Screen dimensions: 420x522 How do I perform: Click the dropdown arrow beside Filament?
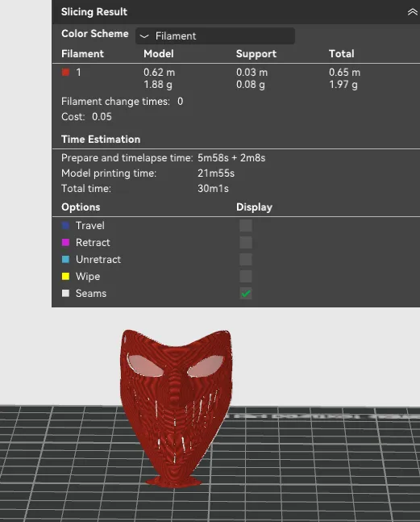pos(144,36)
